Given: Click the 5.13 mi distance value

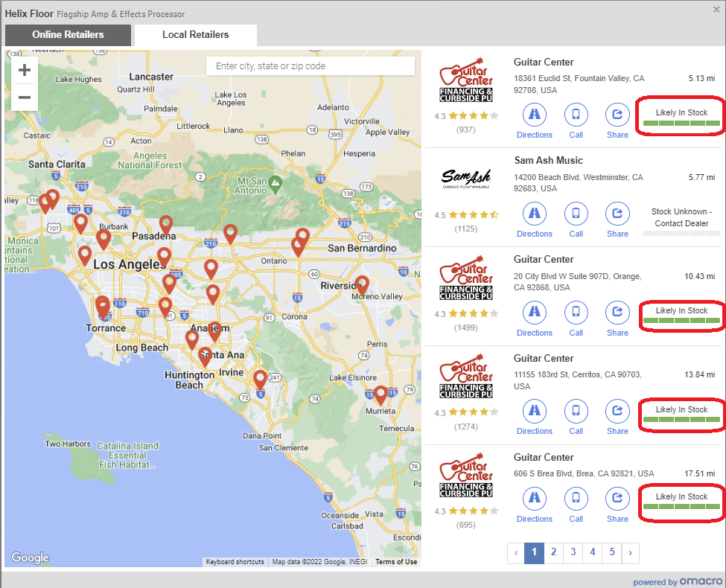Looking at the screenshot, I should (701, 78).
